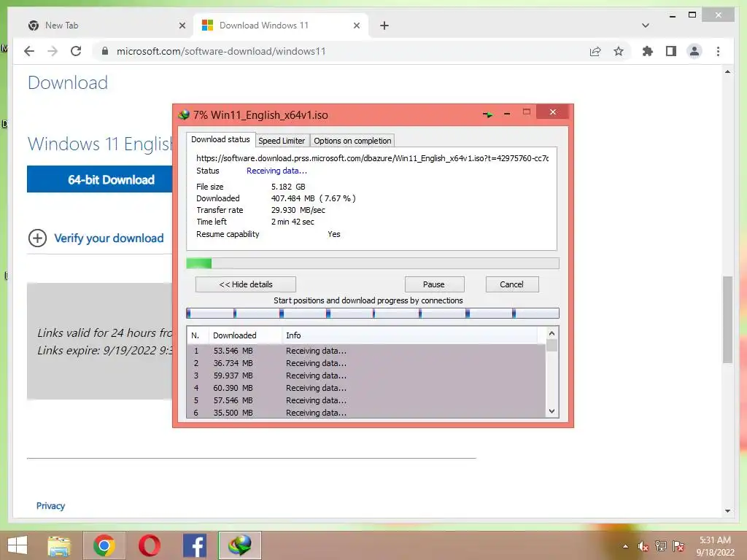Click IDM globe icon in dialog title

click(x=183, y=114)
